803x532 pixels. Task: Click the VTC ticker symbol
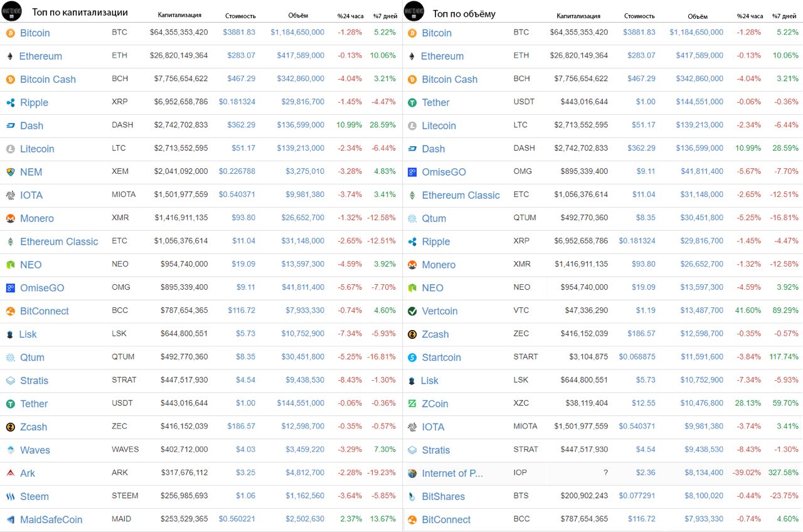point(521,311)
